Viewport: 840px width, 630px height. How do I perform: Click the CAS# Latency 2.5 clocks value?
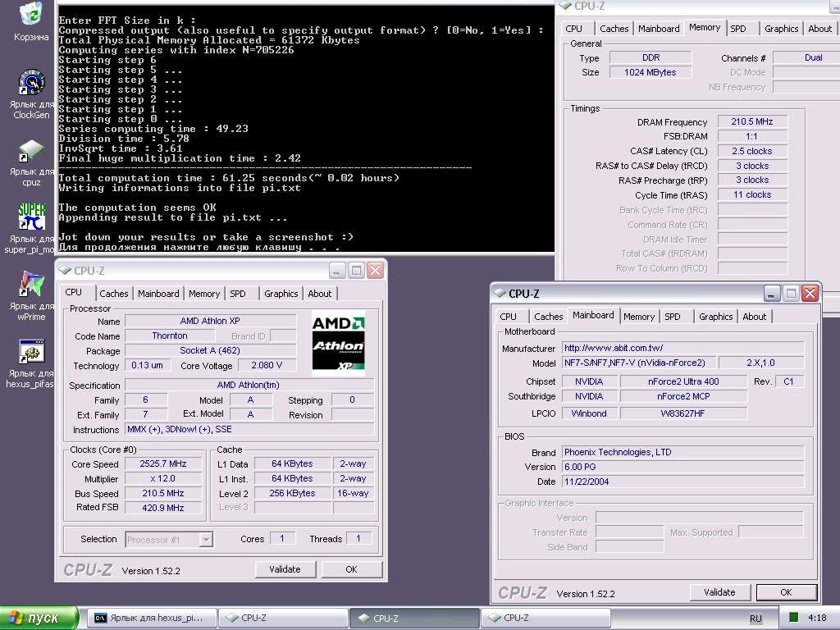[752, 151]
